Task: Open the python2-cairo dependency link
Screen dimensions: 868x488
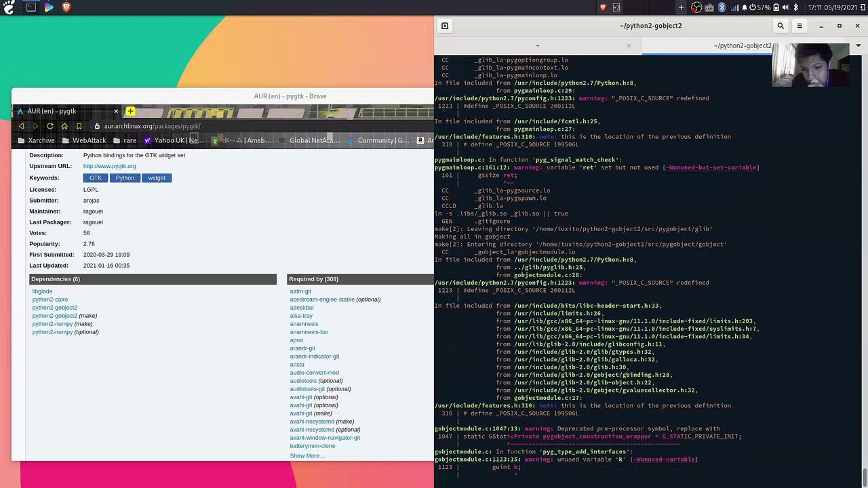Action: pyautogui.click(x=50, y=300)
